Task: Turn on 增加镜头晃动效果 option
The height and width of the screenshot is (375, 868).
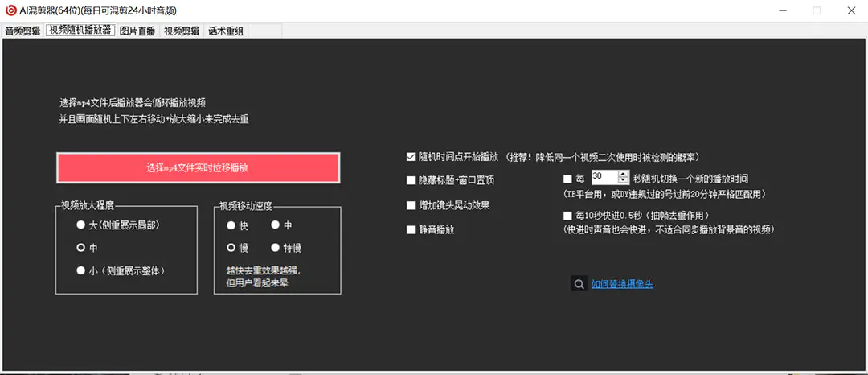Action: [411, 205]
